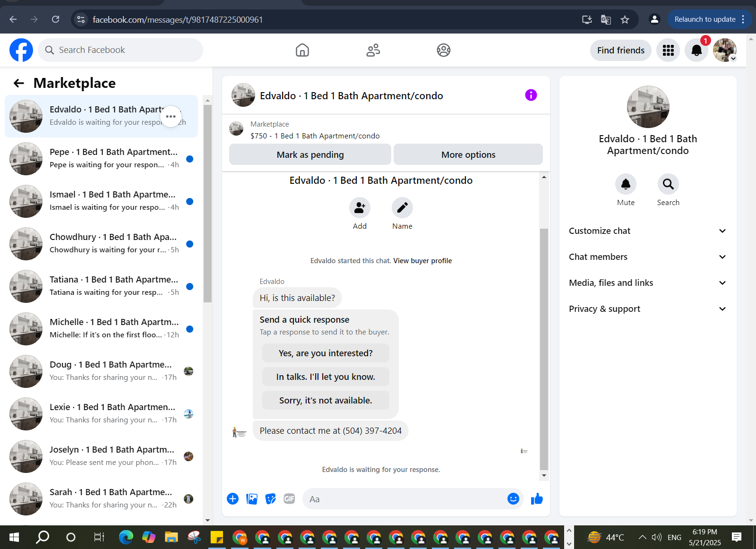Choose a sticker icon
This screenshot has width=756, height=549.
pyautogui.click(x=271, y=499)
